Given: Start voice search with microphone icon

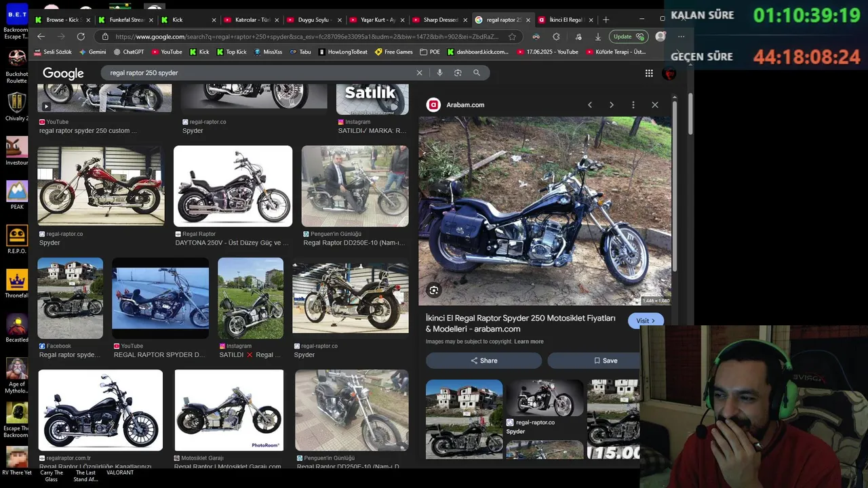Looking at the screenshot, I should 439,73.
